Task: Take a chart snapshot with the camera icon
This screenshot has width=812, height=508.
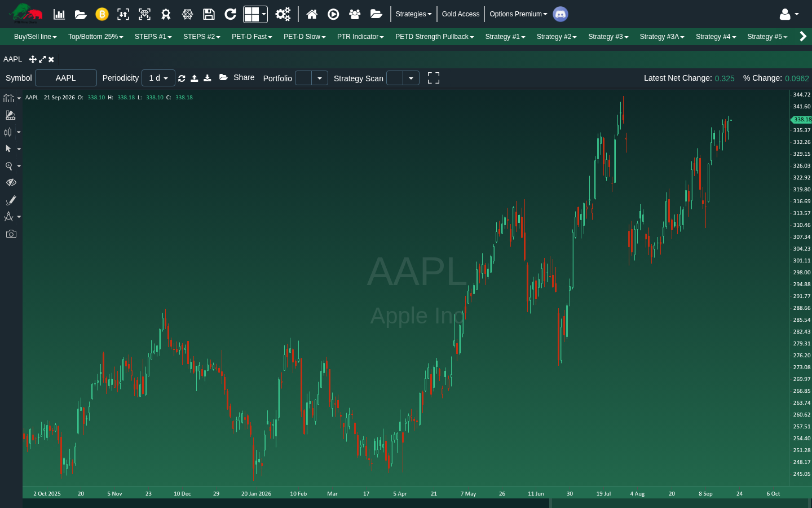Action: [11, 234]
